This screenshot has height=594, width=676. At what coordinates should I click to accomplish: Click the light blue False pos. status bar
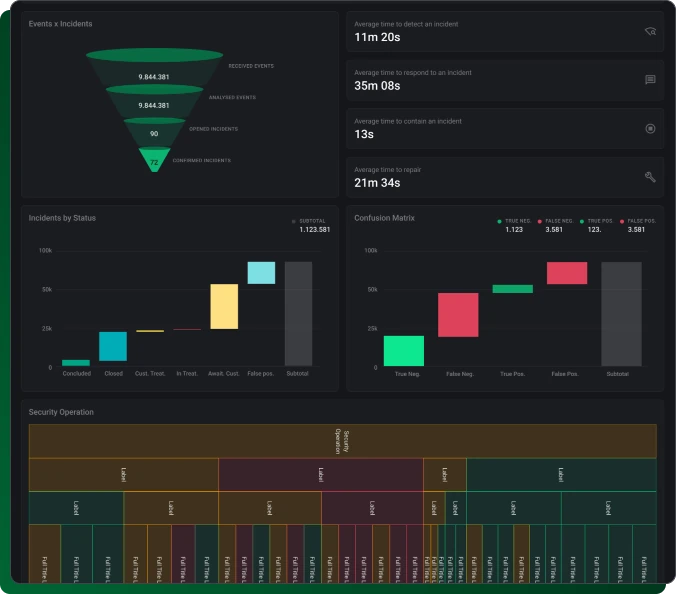(x=261, y=273)
